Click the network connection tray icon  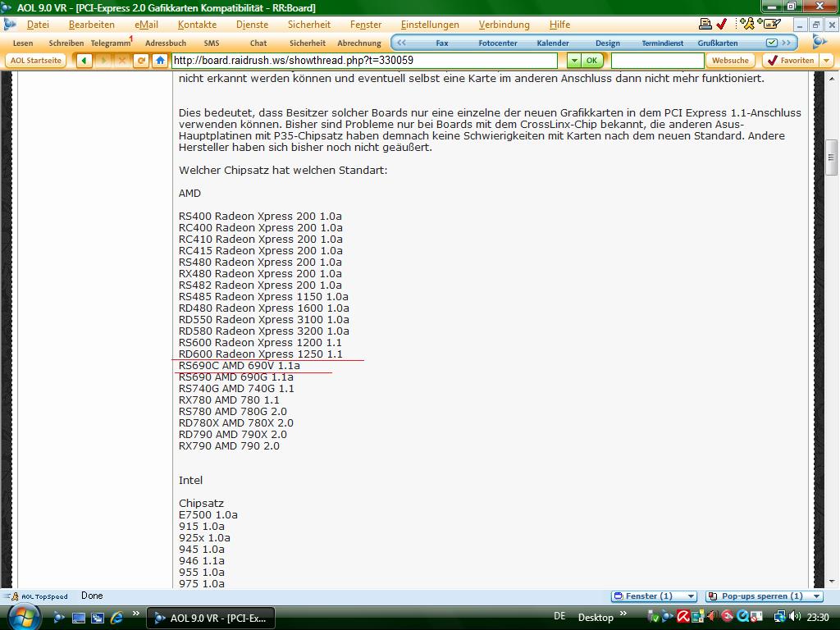[779, 617]
